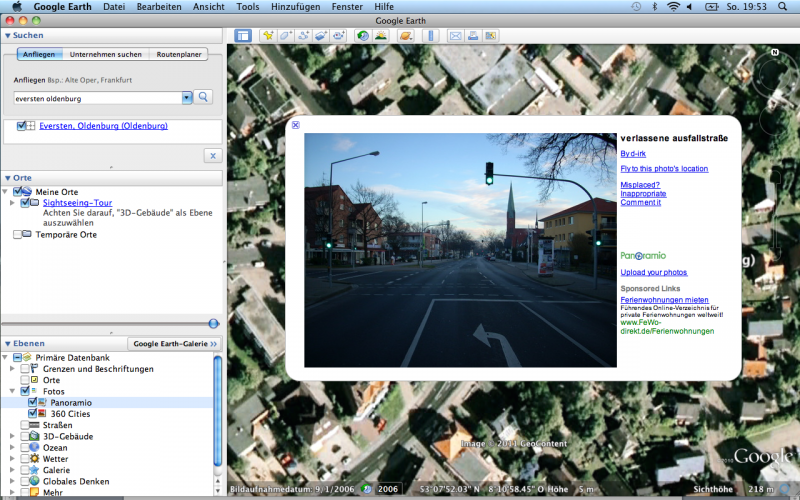
Task: Expand the Grenzen und Beschriftungen layer
Action: click(x=11, y=369)
